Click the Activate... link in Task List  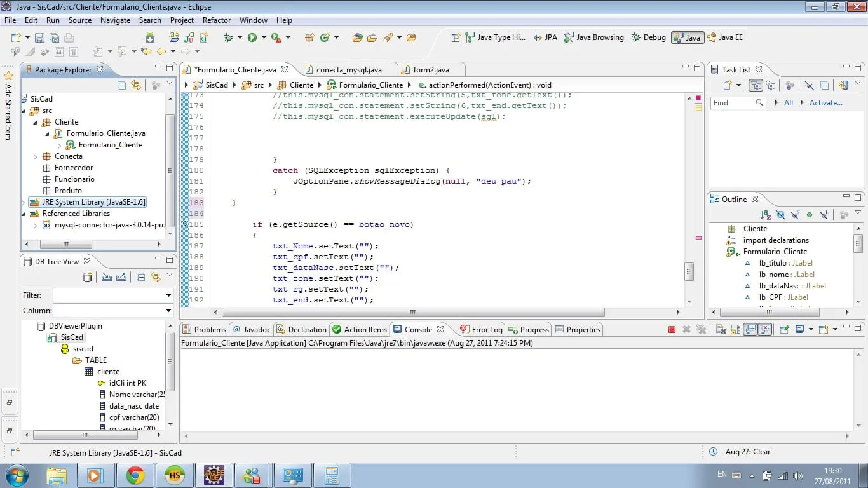825,102
